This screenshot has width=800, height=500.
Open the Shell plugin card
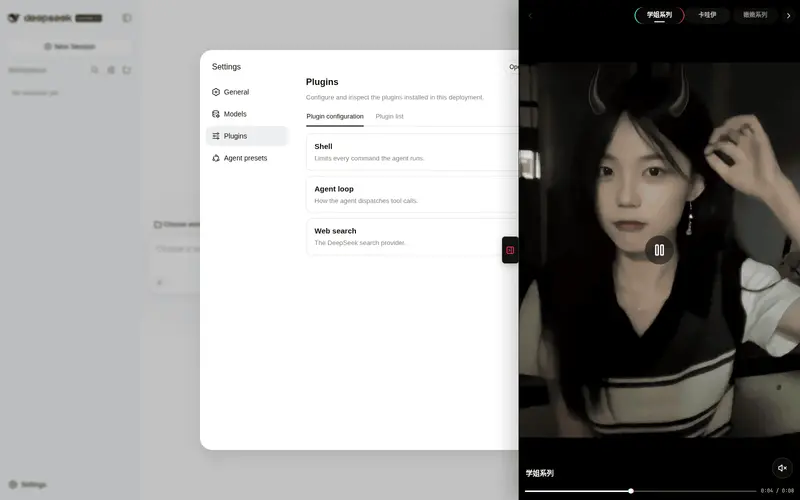coord(412,152)
